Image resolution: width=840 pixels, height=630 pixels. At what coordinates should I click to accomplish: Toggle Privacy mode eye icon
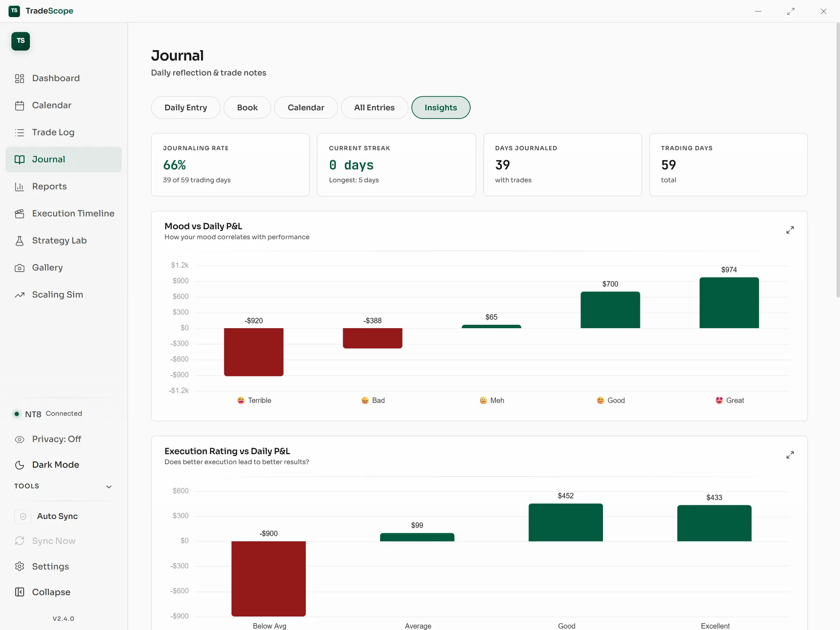pyautogui.click(x=19, y=440)
